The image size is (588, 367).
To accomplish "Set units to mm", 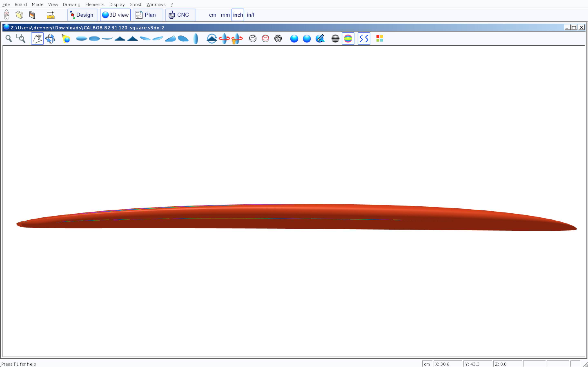I will [x=225, y=15].
